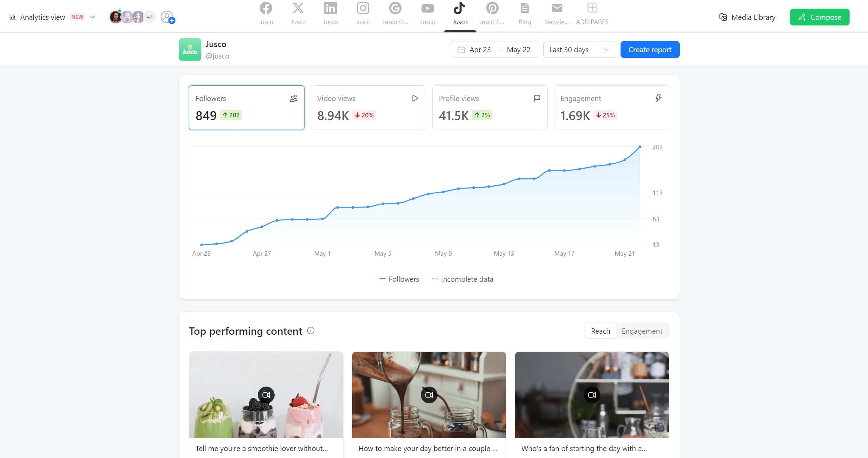868x458 pixels.
Task: Open the third video thumbnail with shelf
Action: click(x=592, y=395)
